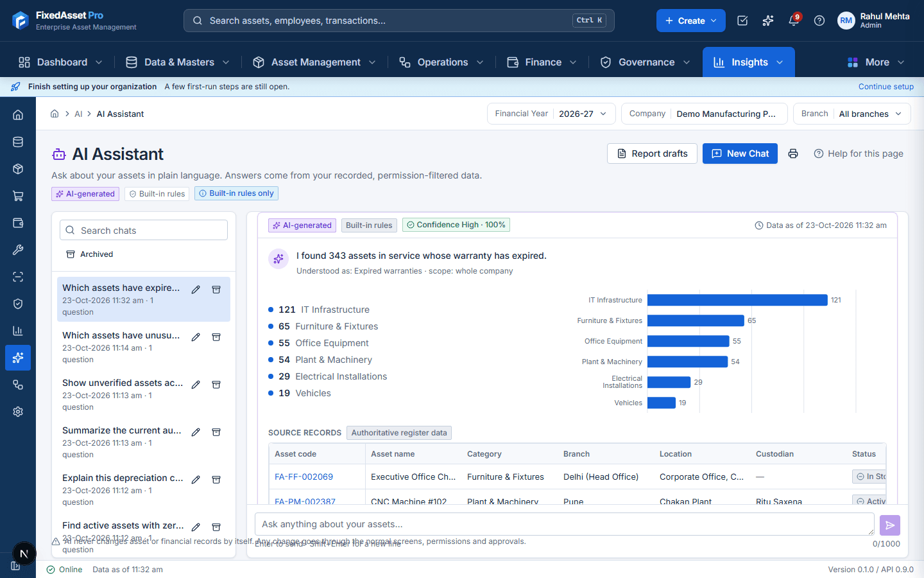Expand the More menu
The image size is (924, 578).
pyautogui.click(x=876, y=62)
